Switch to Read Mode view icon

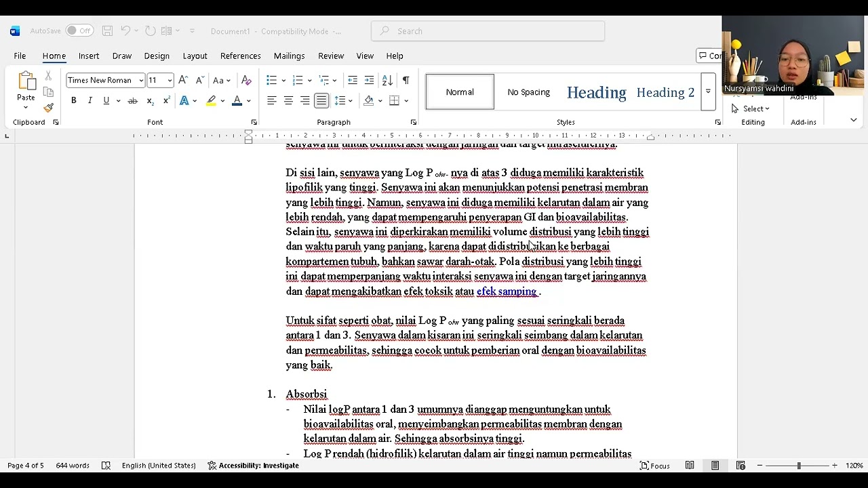tap(690, 466)
